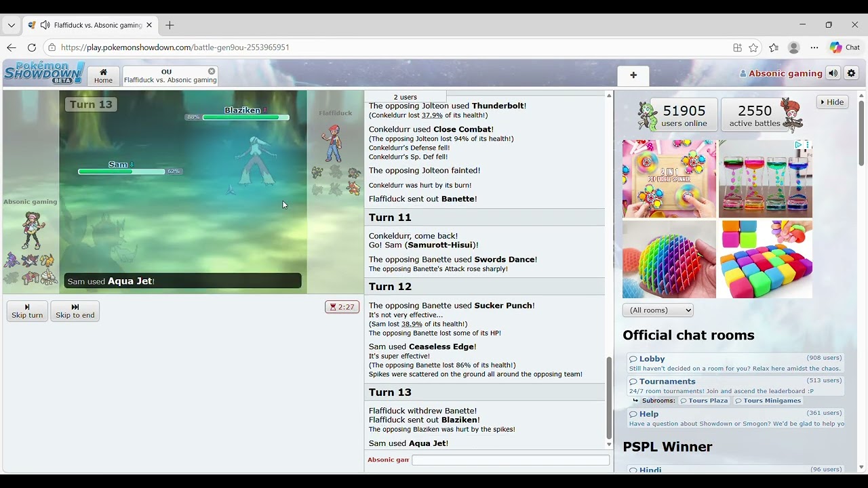Click the 2:27 battle timer button
Screen dimensions: 868x488
click(x=342, y=307)
